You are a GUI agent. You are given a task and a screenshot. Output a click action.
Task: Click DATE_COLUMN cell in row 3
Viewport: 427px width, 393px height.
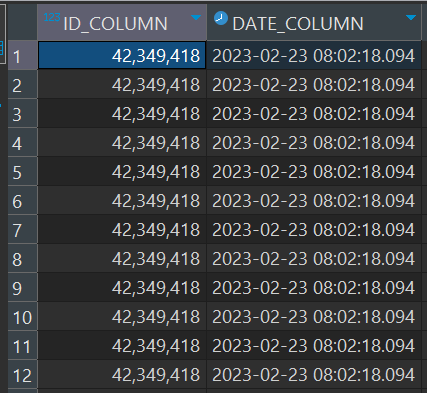pos(314,113)
